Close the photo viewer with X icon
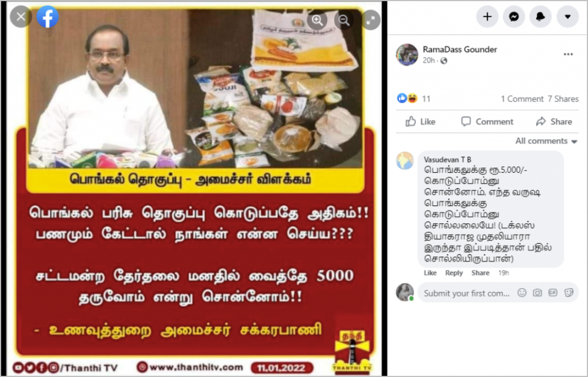Screen dimensions: 588x377 click(21, 17)
